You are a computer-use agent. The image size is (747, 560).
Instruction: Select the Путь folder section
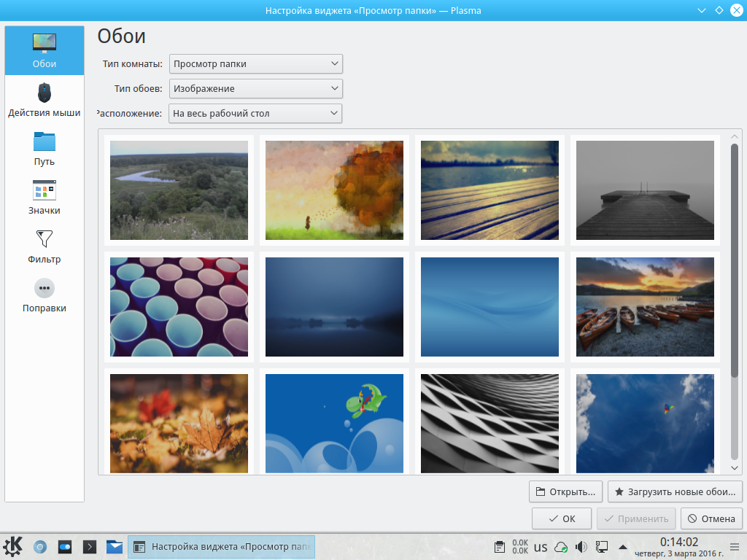click(x=44, y=149)
